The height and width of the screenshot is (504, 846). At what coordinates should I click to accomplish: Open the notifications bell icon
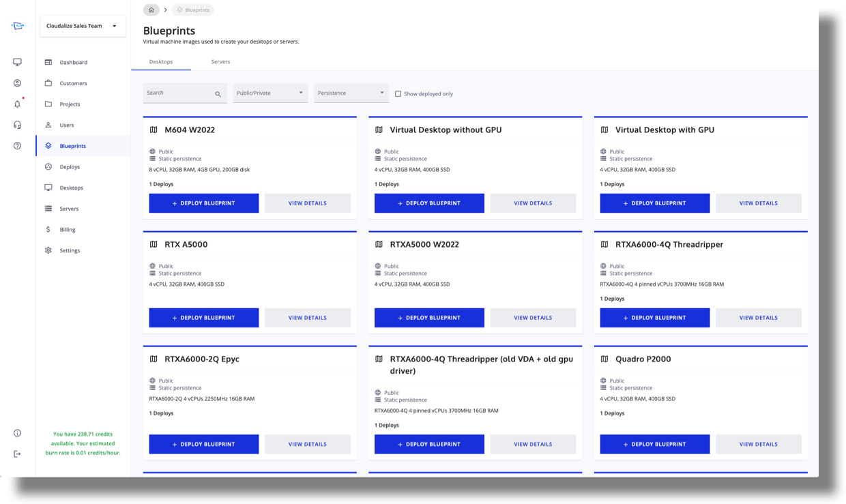click(x=17, y=104)
